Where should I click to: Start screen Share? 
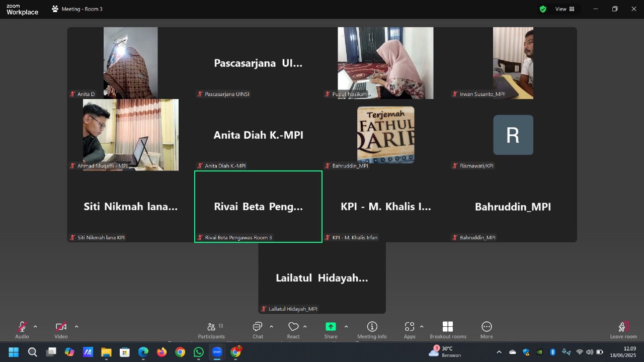[331, 330]
